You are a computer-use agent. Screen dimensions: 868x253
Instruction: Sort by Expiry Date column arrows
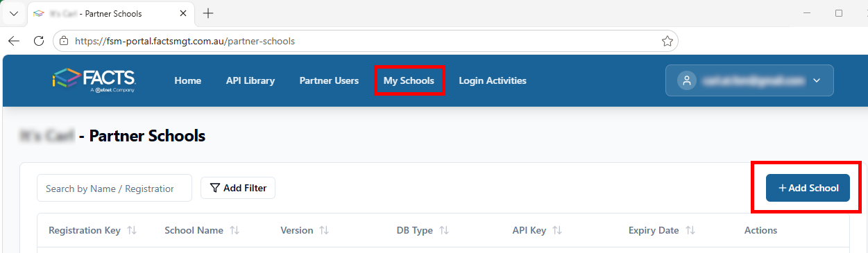(x=690, y=230)
